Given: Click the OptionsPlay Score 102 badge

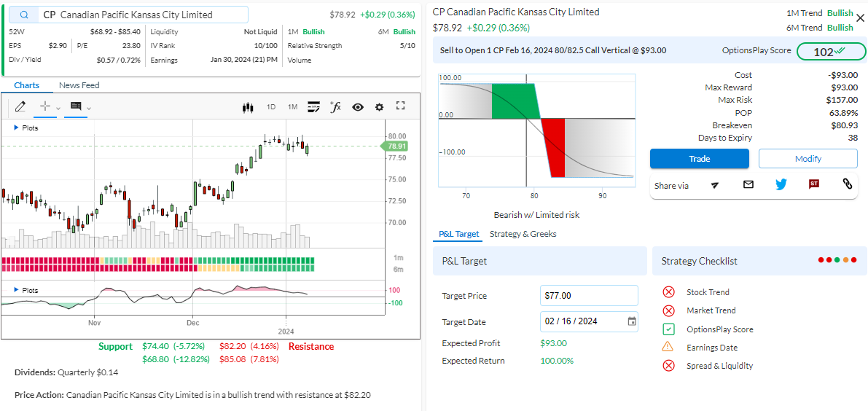Looking at the screenshot, I should (830, 52).
